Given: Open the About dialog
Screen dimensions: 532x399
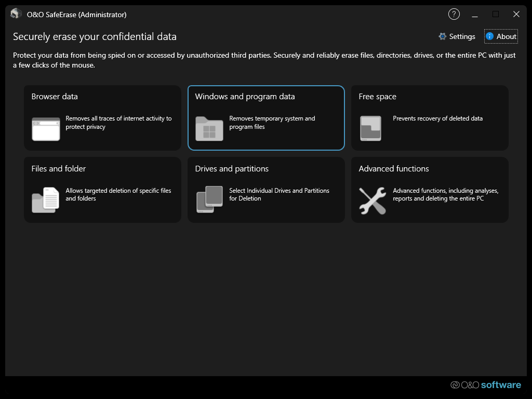Looking at the screenshot, I should tap(501, 36).
